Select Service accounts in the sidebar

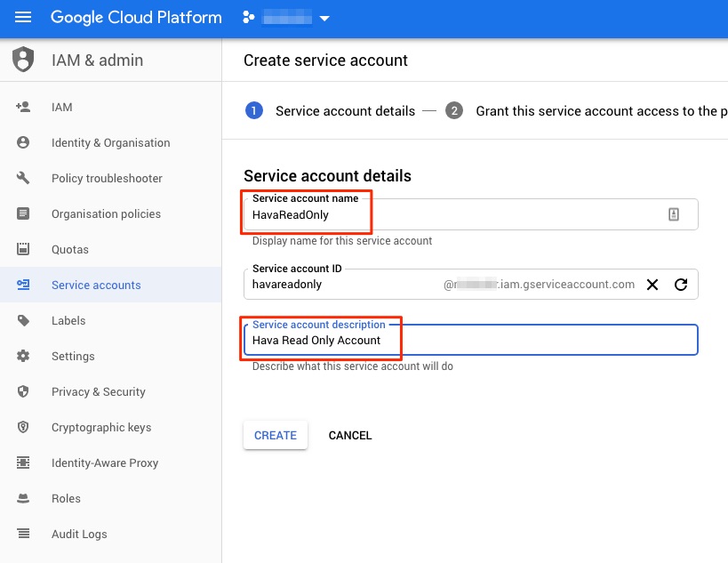110,285
